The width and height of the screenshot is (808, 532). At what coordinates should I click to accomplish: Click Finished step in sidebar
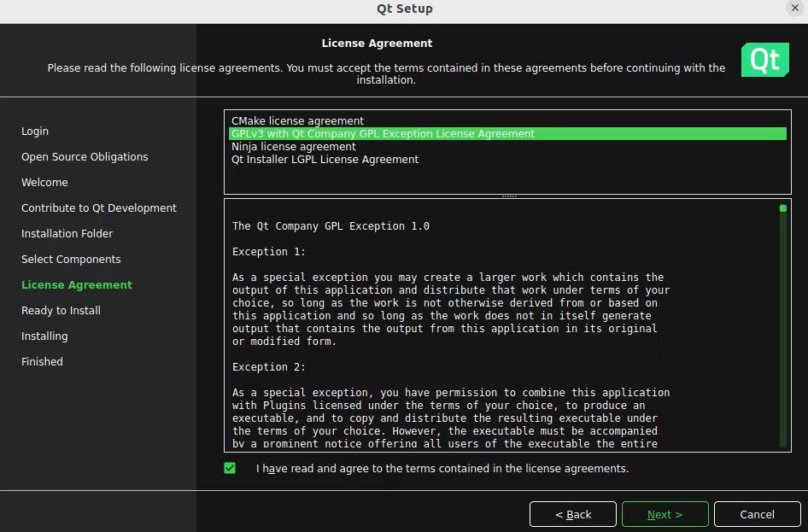tap(42, 361)
